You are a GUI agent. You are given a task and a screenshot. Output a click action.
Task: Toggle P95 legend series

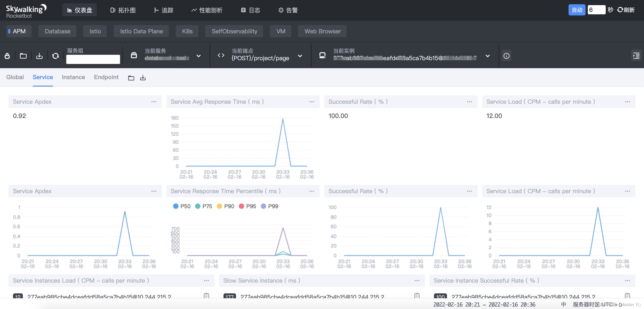click(x=247, y=206)
